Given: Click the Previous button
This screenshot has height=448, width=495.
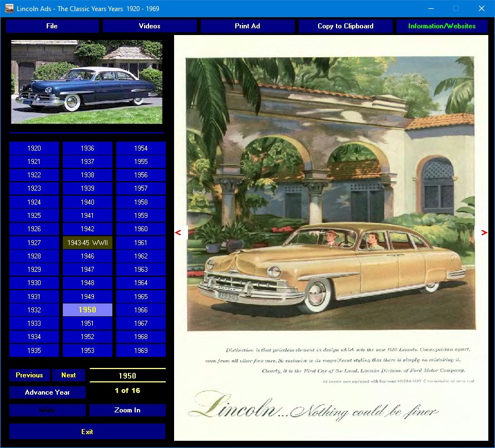Looking at the screenshot, I should [x=29, y=375].
